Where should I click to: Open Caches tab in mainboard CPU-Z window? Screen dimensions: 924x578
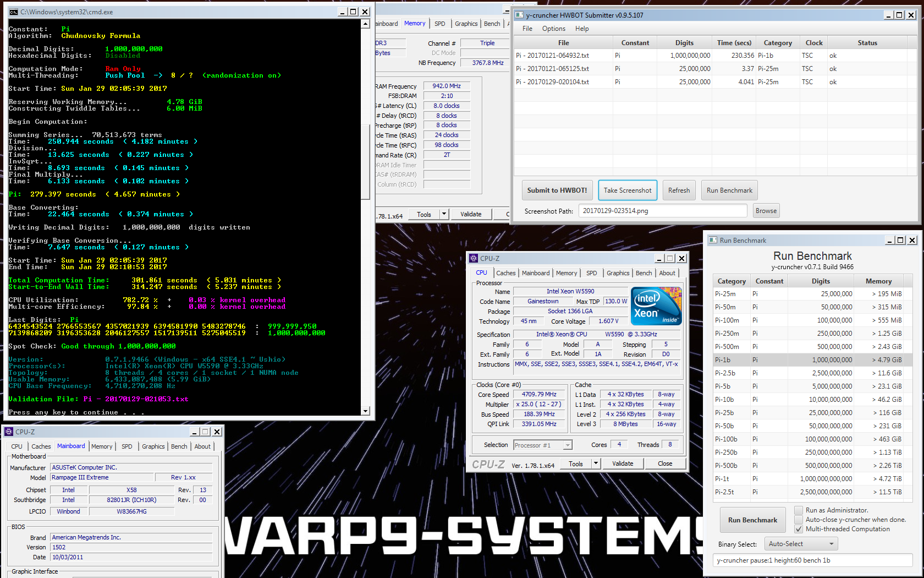(41, 446)
